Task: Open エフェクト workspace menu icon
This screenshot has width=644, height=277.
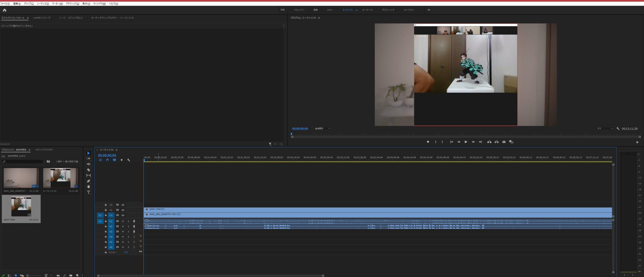Action: click(x=357, y=10)
